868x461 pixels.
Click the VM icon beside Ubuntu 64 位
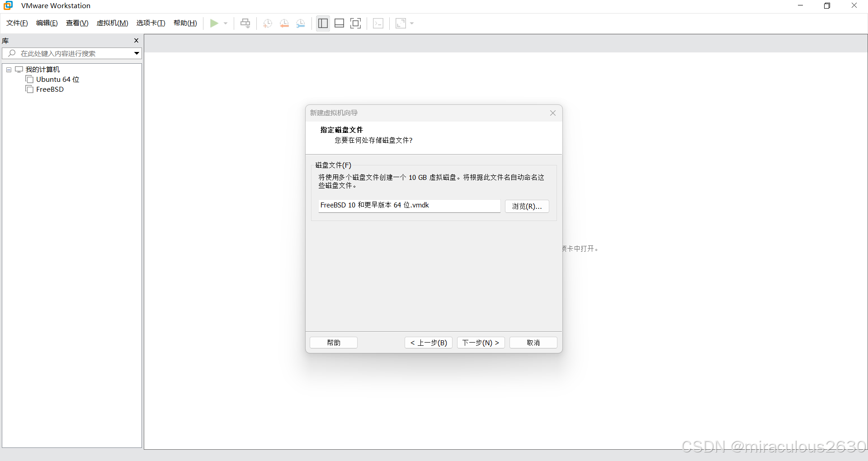click(x=30, y=80)
